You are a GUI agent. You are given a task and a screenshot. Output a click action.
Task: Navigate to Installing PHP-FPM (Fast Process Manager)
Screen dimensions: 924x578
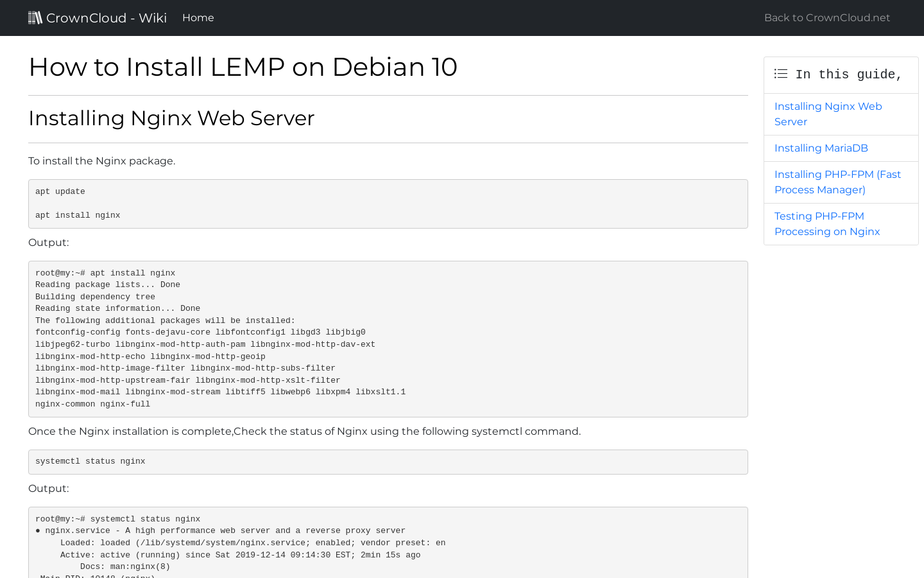pyautogui.click(x=837, y=182)
